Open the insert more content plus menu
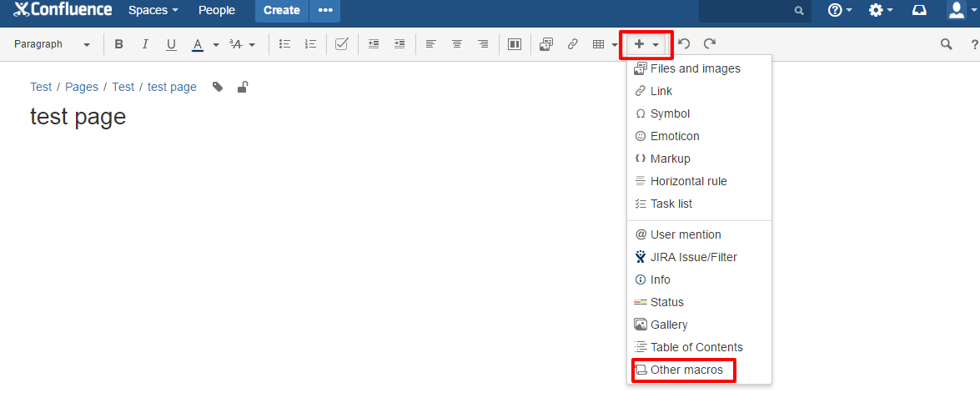Image resolution: width=980 pixels, height=403 pixels. pos(646,44)
